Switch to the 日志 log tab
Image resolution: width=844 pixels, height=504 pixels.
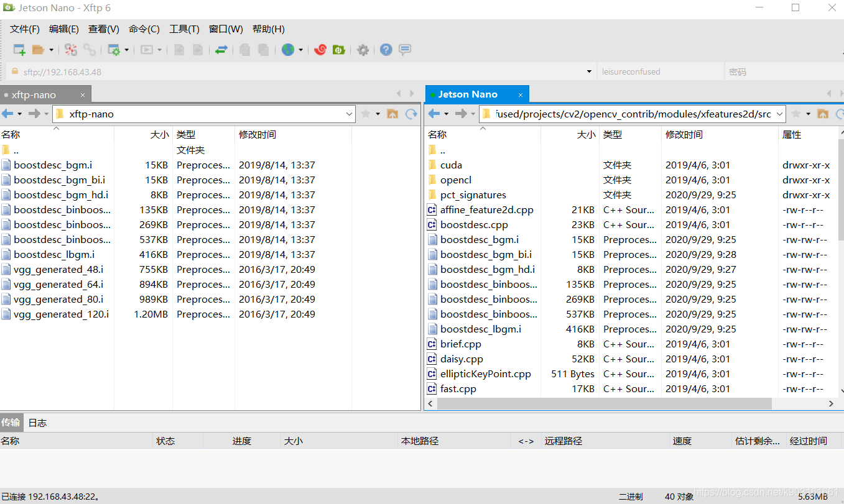point(37,423)
